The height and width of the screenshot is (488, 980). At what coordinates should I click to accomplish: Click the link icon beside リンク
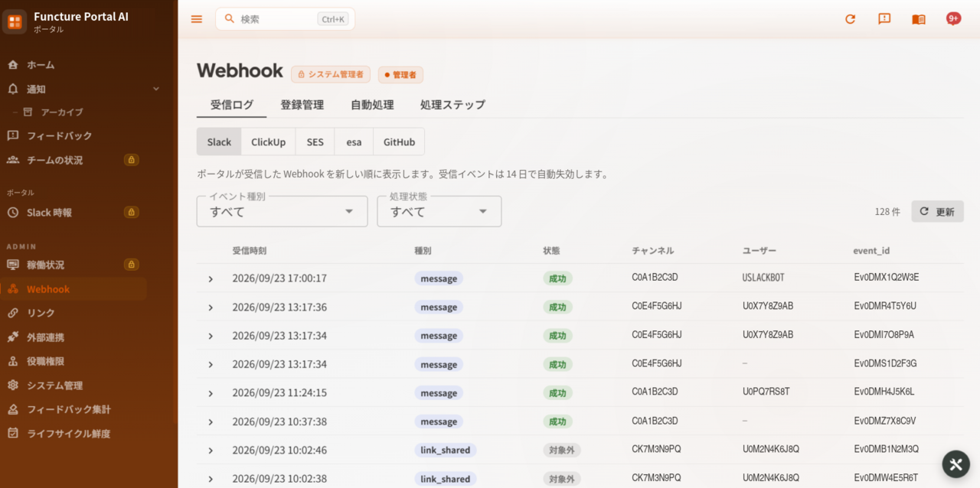tap(13, 313)
